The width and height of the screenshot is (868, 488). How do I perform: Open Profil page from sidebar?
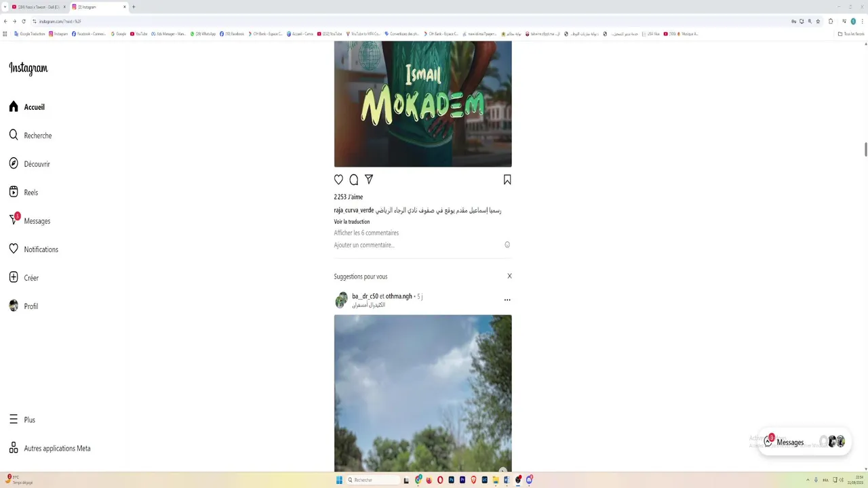(23, 306)
